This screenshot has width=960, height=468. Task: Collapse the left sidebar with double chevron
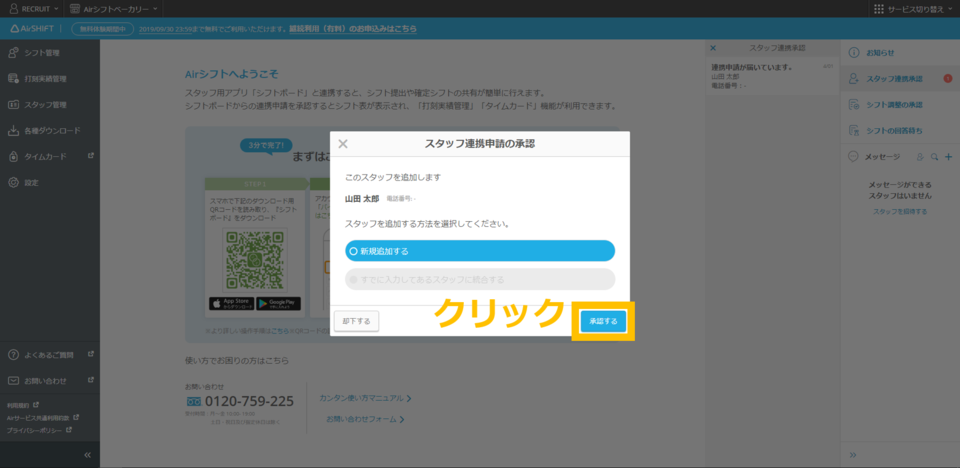[x=87, y=455]
